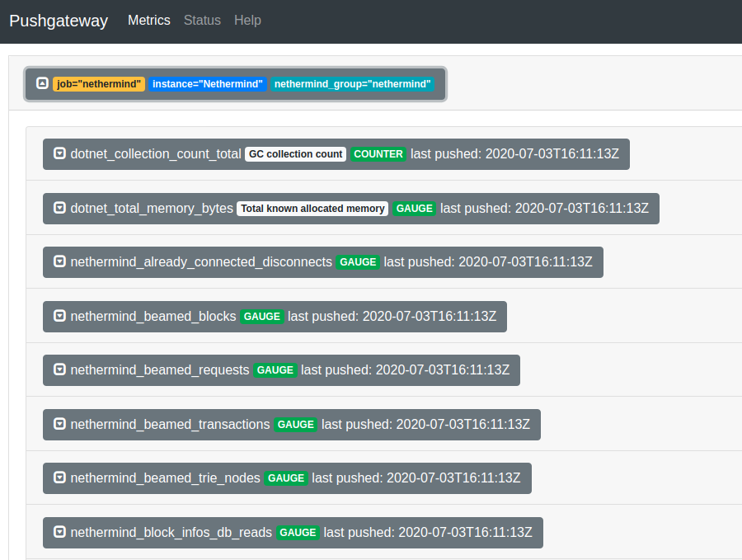The height and width of the screenshot is (560, 742).
Task: Click GAUGE badge on nethermind_beamed_requests
Action: 275,370
